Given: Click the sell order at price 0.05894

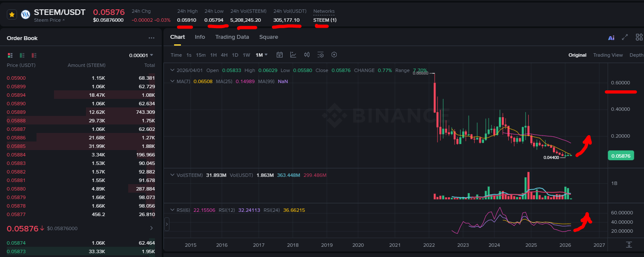Looking at the screenshot, I should click(x=81, y=95).
